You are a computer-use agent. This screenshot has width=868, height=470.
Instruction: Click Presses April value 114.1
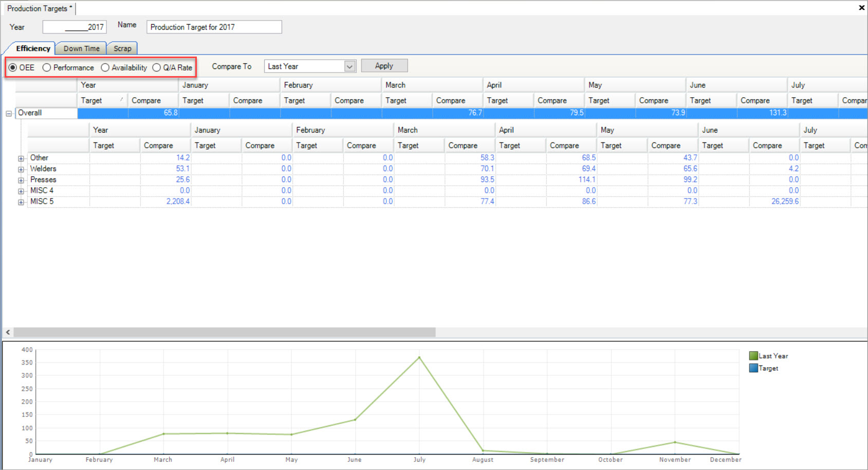pyautogui.click(x=587, y=179)
